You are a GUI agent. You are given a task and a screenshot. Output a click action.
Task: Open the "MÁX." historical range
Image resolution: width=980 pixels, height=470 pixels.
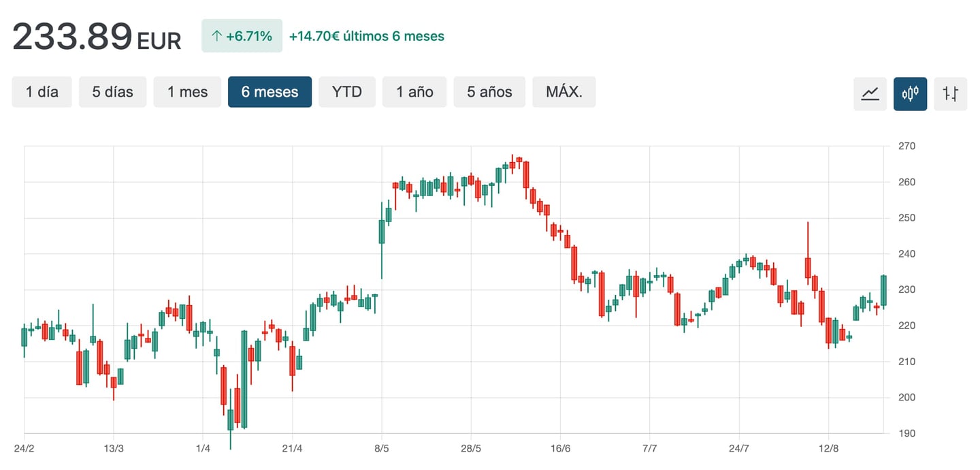[564, 91]
